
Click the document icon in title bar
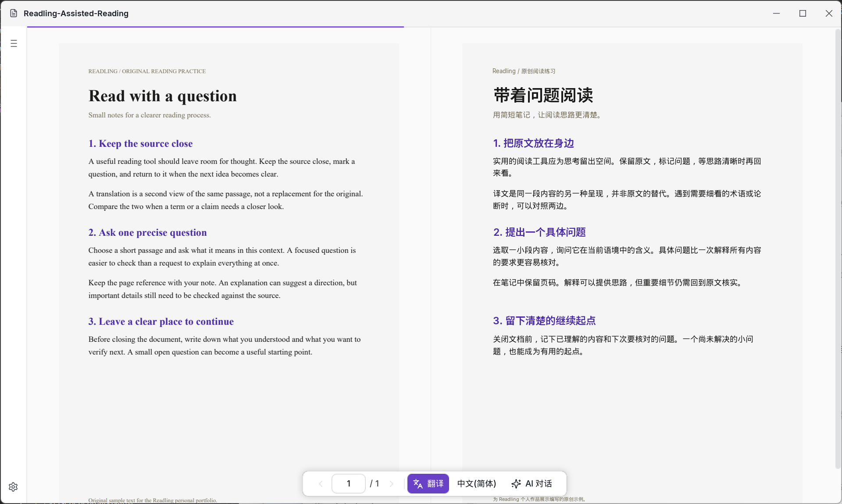tap(14, 13)
